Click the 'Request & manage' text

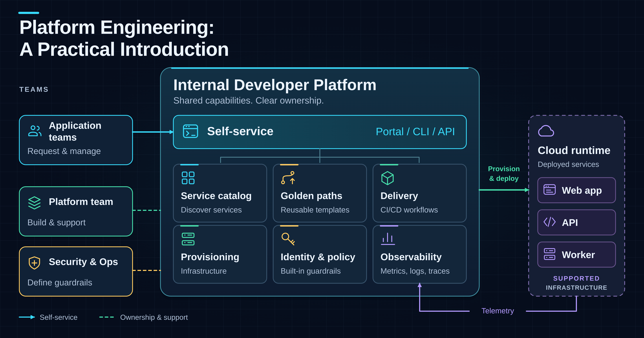[64, 151]
